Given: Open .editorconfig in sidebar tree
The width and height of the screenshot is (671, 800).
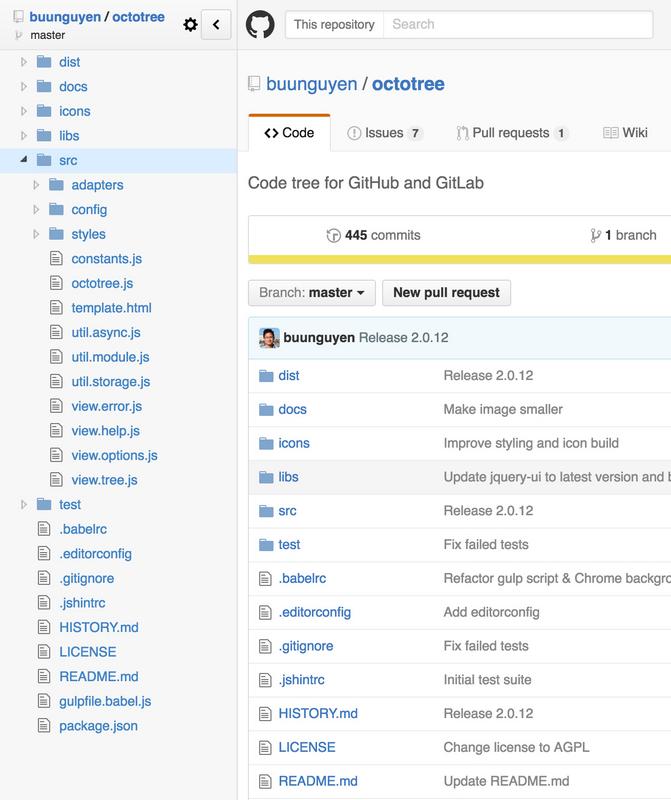Looking at the screenshot, I should (x=95, y=554).
